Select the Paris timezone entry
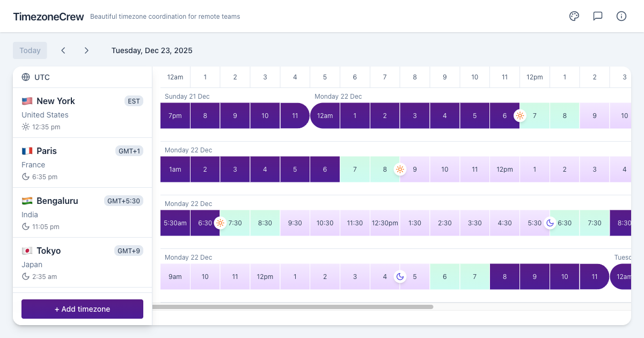Screen dimensions: 644x338 coord(82,163)
